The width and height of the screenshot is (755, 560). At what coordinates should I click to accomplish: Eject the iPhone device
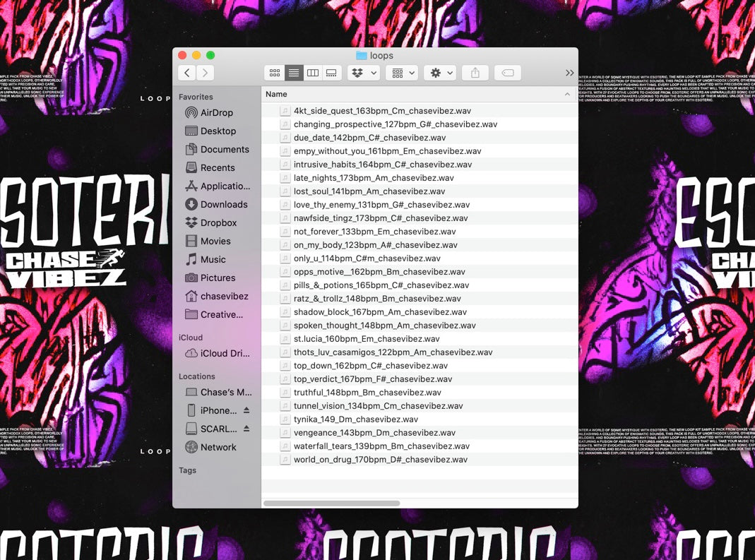point(246,410)
